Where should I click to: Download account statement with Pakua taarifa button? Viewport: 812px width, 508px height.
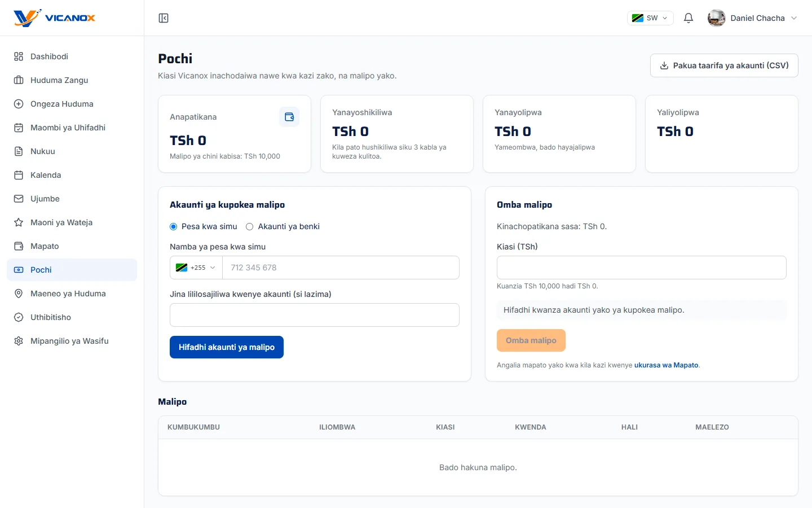(724, 65)
